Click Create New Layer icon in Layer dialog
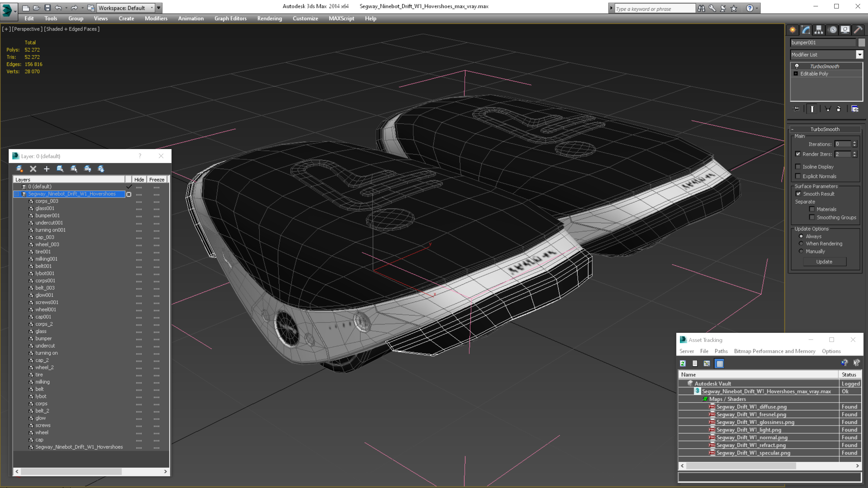The height and width of the screenshot is (488, 868). 20,169
